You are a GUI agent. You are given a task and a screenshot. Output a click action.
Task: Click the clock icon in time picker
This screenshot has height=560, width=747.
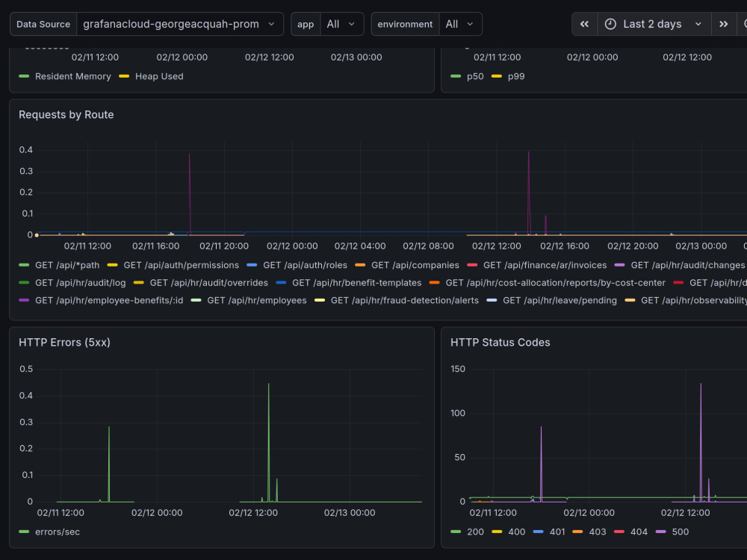pos(610,24)
